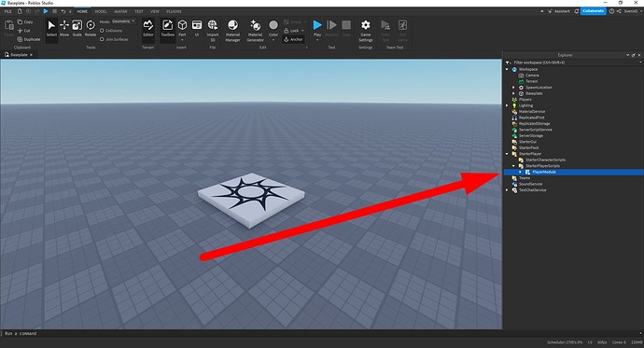Viewport: 644px width, 348px height.
Task: Pick a part color with Color tool
Action: point(273,31)
